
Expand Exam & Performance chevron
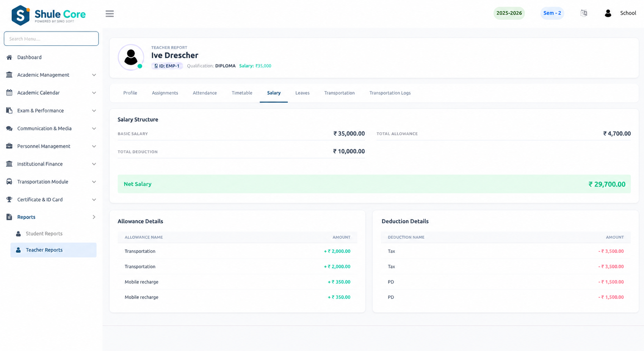94,111
